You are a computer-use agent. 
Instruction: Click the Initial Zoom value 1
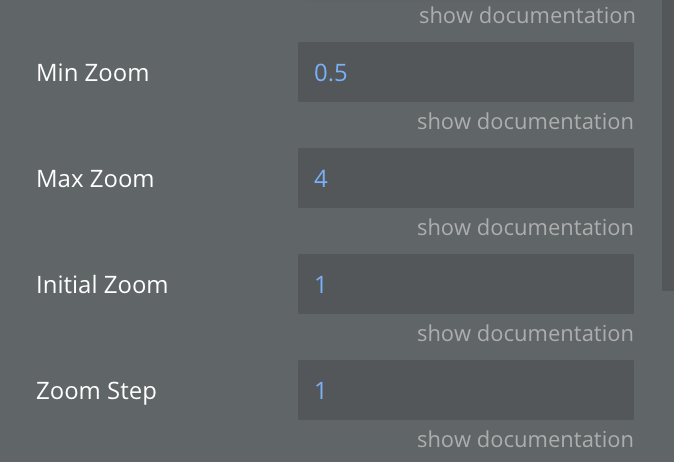pos(321,285)
